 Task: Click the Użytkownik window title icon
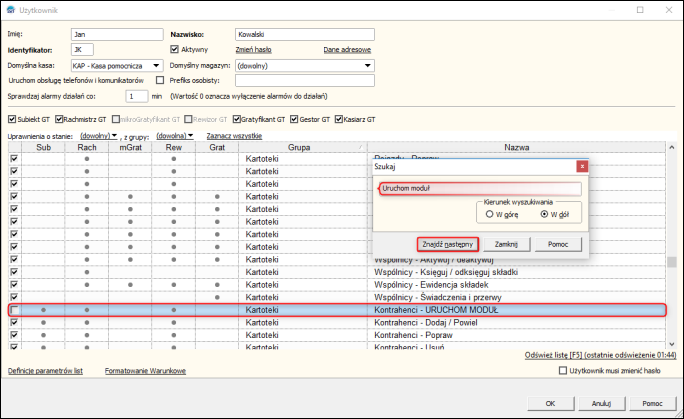[9, 9]
